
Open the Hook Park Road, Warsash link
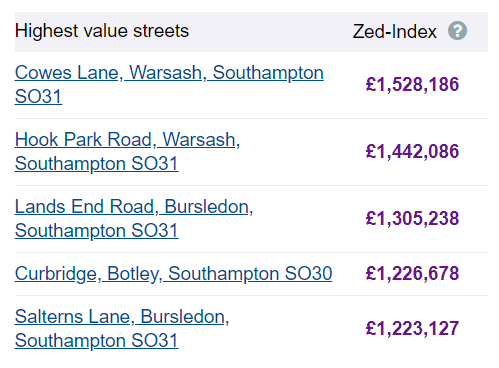[x=127, y=151]
